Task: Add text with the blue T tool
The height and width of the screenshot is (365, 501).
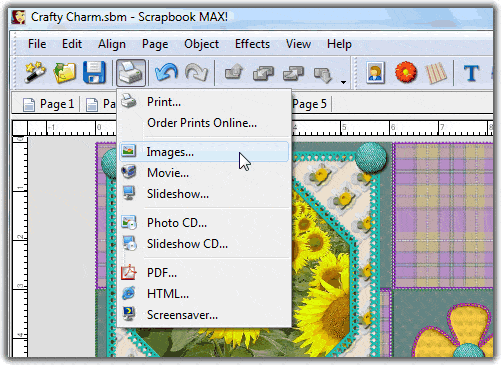Action: [x=471, y=73]
